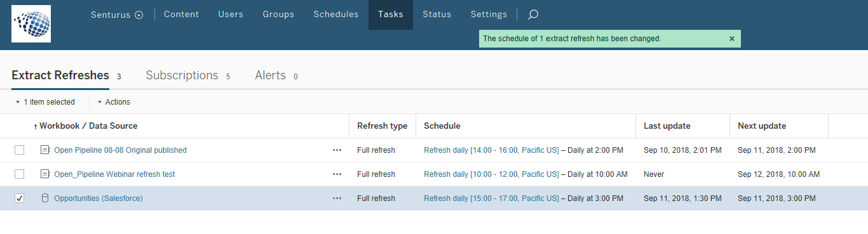Open more actions for Open_Pipeline Webinar refresh test
This screenshot has height=234, width=868.
pyautogui.click(x=337, y=174)
